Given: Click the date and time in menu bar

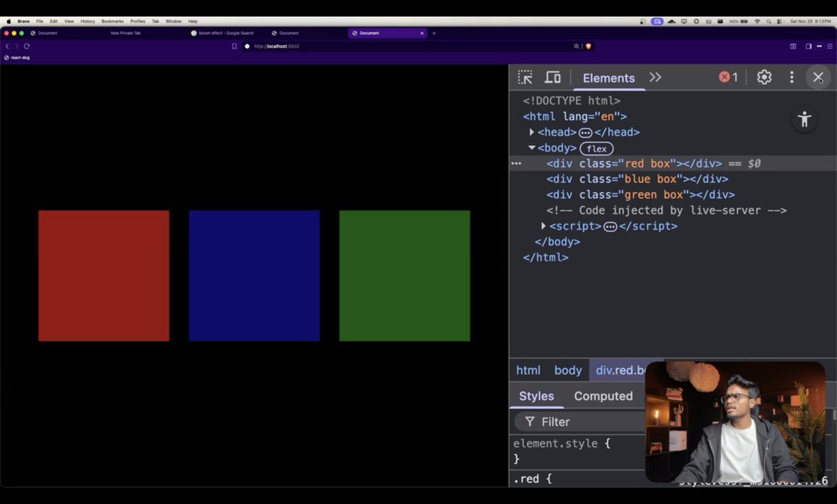Looking at the screenshot, I should [810, 22].
